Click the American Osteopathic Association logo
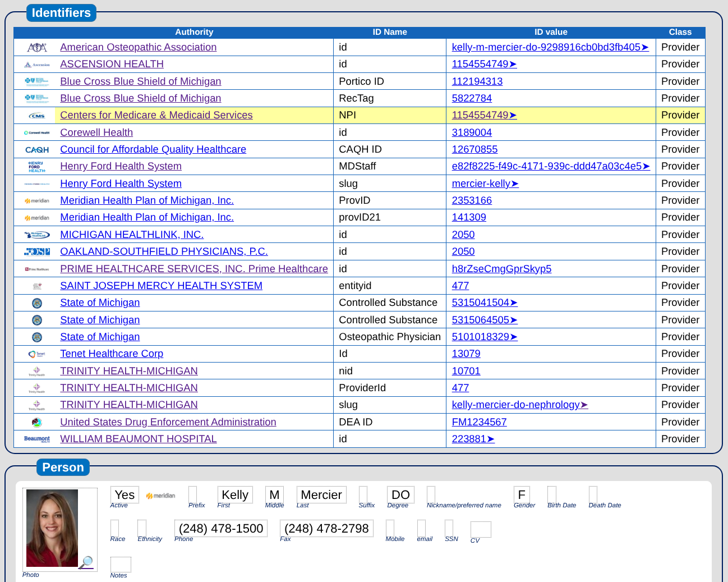The image size is (728, 582). [37, 48]
